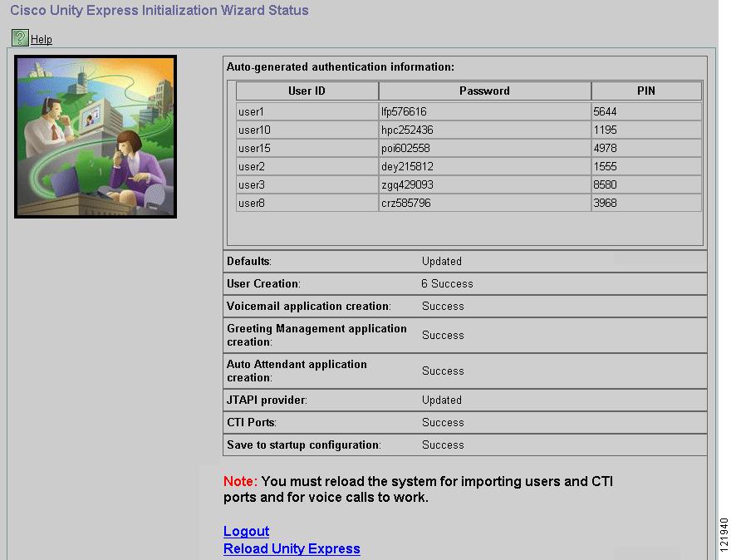This screenshot has width=731, height=560.
Task: Click Success status for Voicemail application
Action: click(x=443, y=306)
